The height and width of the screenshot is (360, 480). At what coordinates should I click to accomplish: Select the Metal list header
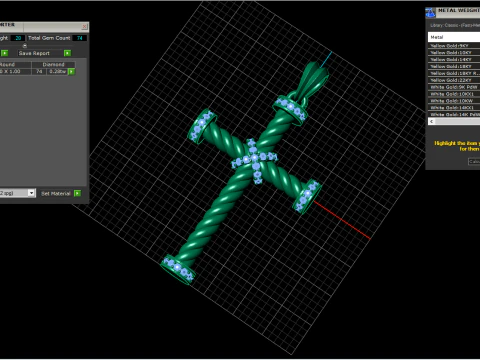[454, 37]
